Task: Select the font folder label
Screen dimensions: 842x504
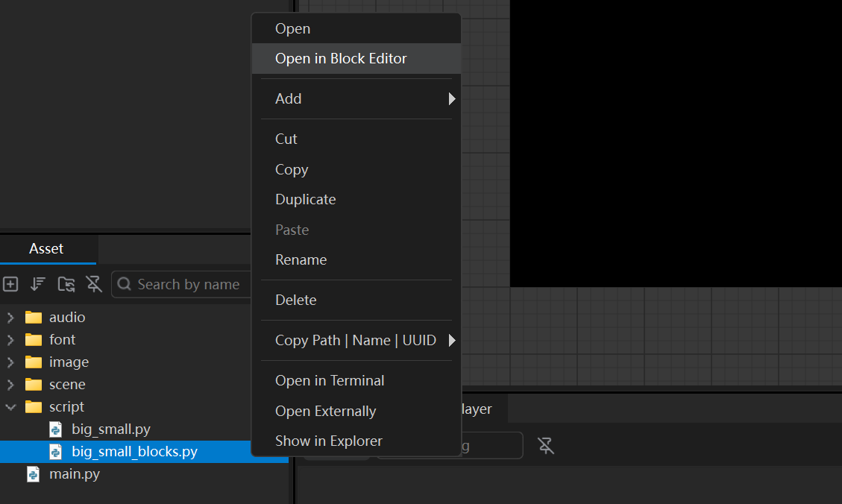Action: (x=63, y=340)
